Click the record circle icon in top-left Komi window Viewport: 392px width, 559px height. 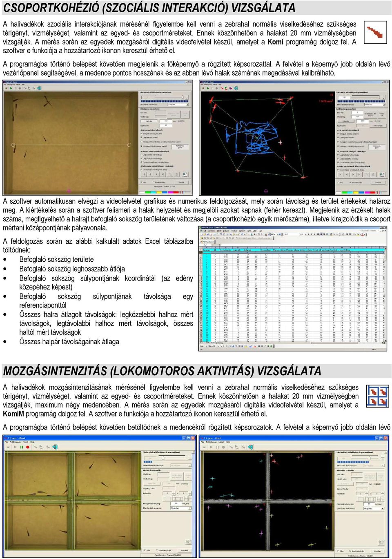(x=20, y=88)
